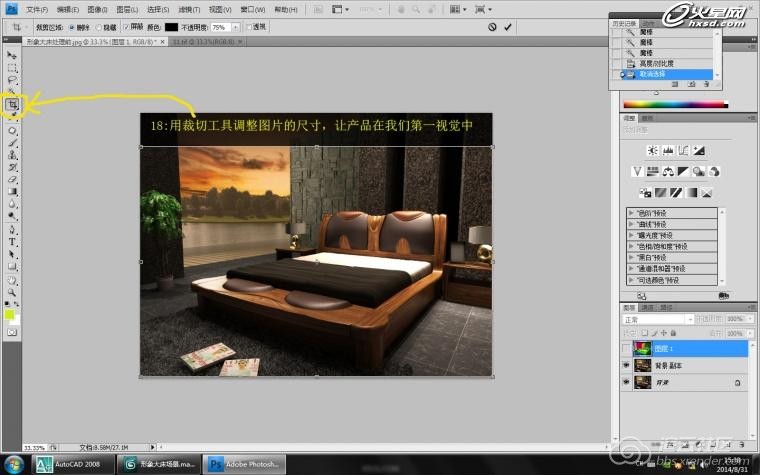
Task: Open the 窗口(W) menu
Action: tap(253, 10)
